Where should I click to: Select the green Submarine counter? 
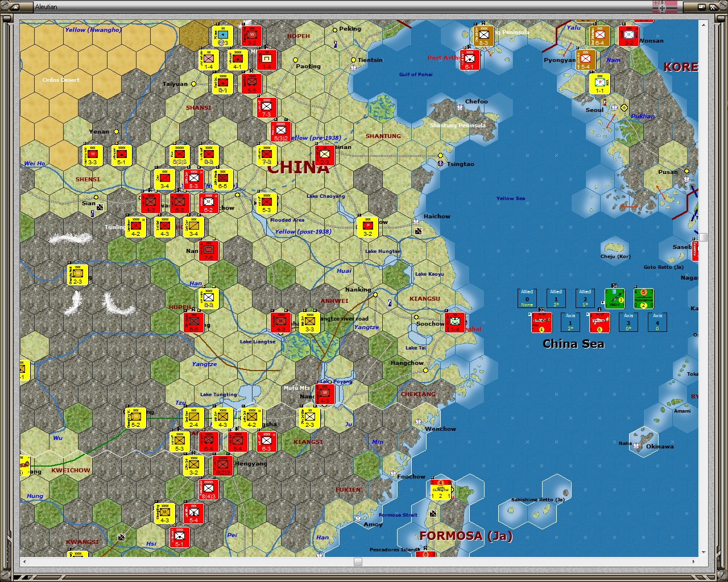643,298
